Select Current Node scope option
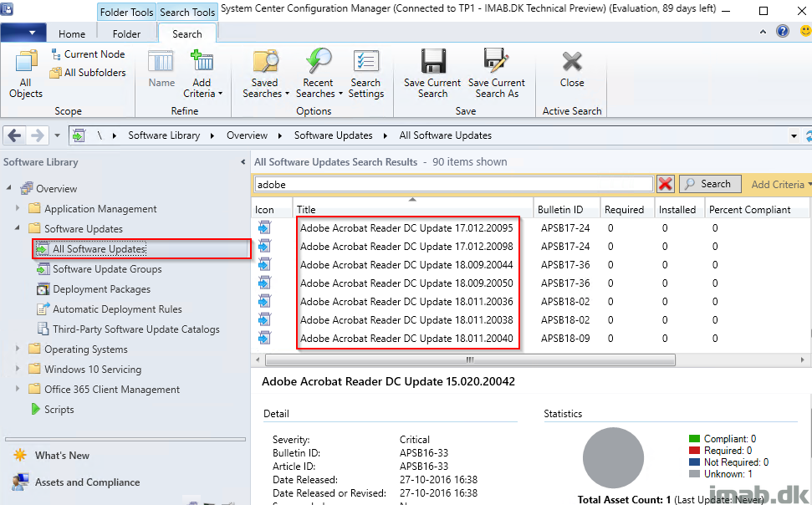Image resolution: width=812 pixels, height=505 pixels. coord(88,54)
